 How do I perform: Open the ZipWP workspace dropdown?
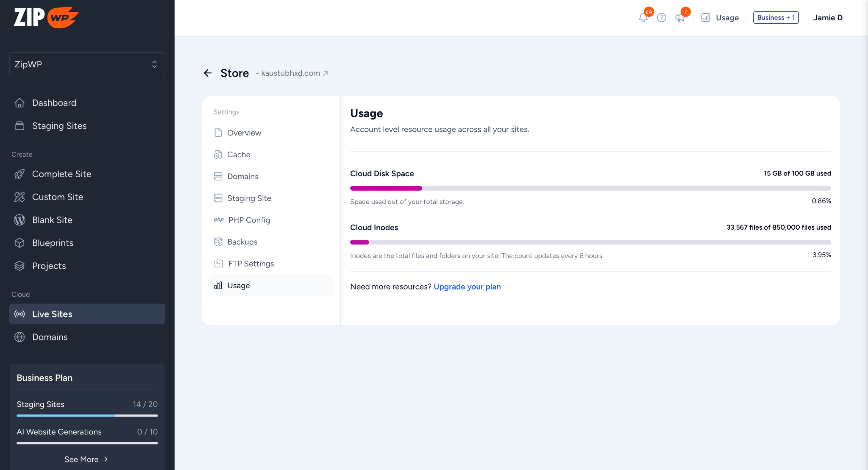87,64
